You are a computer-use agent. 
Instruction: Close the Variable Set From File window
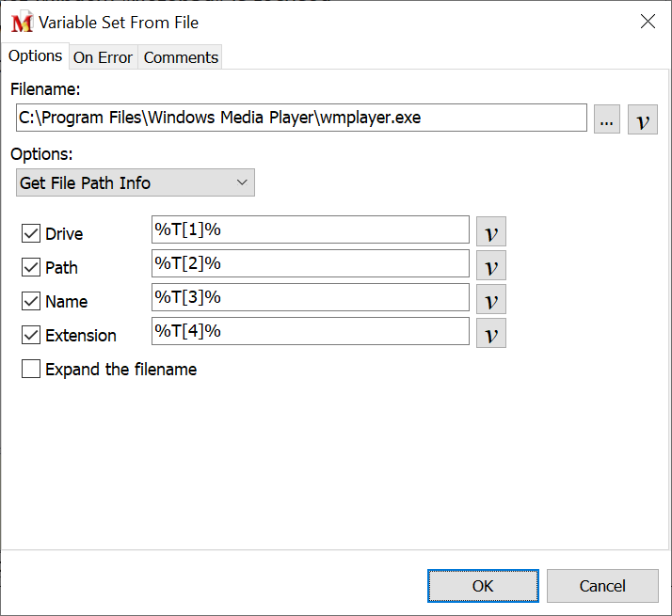[648, 22]
